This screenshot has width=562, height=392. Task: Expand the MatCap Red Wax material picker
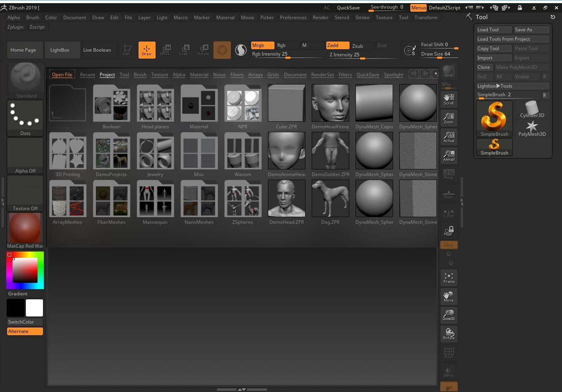25,231
